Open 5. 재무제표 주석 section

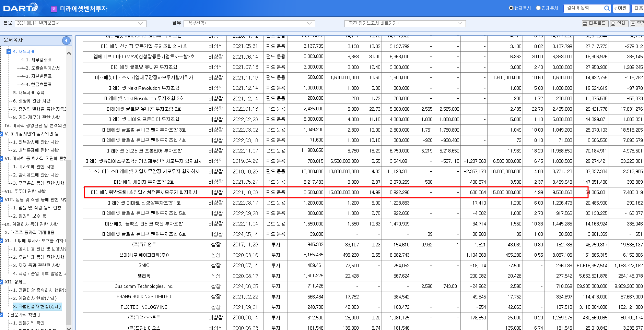click(29, 93)
